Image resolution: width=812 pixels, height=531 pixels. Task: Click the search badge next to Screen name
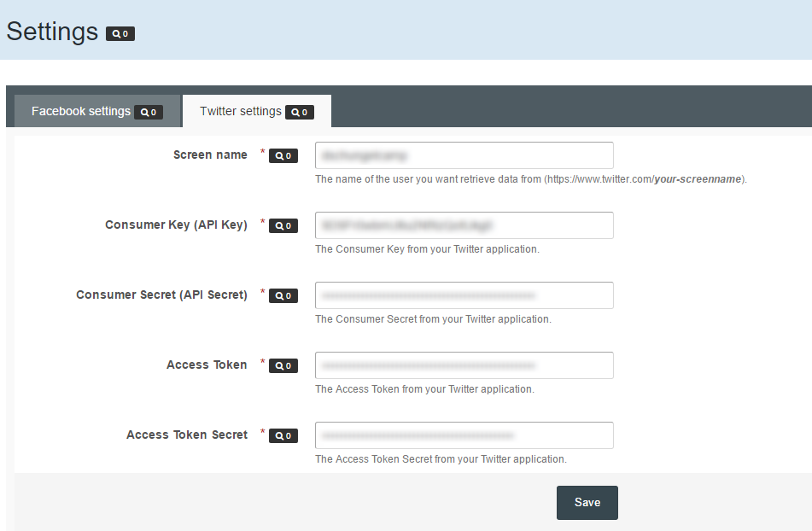tap(283, 156)
